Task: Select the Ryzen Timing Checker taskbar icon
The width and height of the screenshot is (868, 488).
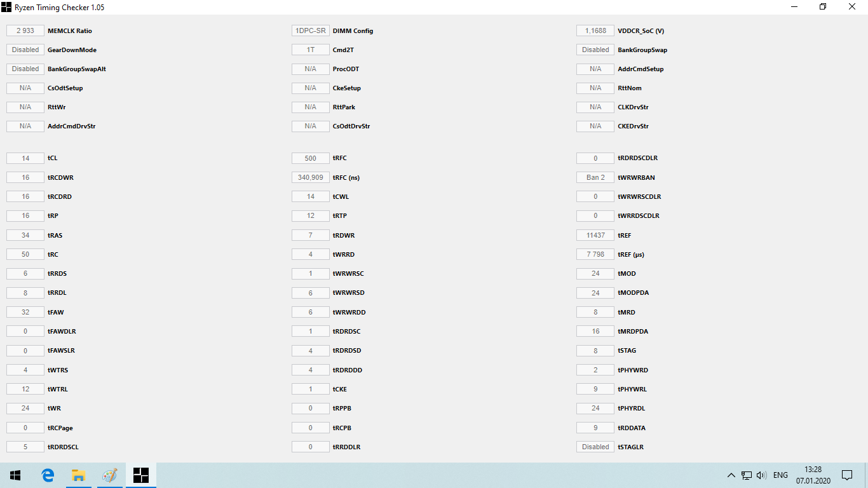Action: click(140, 475)
